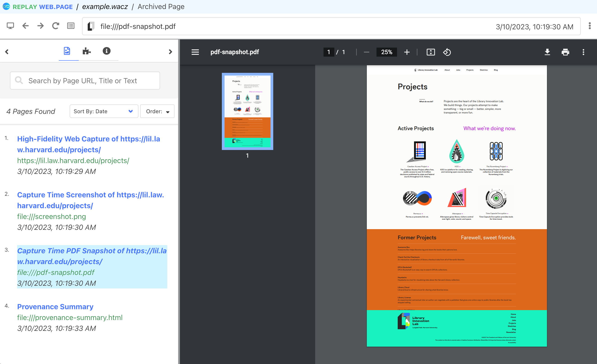Toggle fit to page button
Image resolution: width=597 pixels, height=364 pixels.
click(x=431, y=52)
